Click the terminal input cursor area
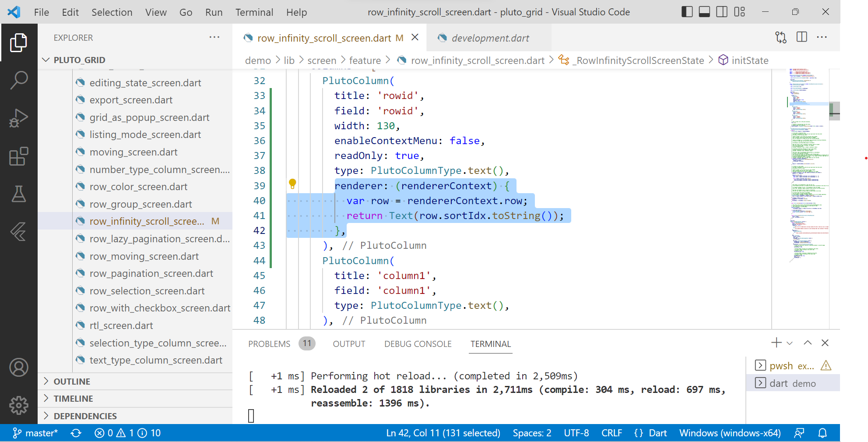Viewport: 868px width, 442px height. click(x=251, y=416)
